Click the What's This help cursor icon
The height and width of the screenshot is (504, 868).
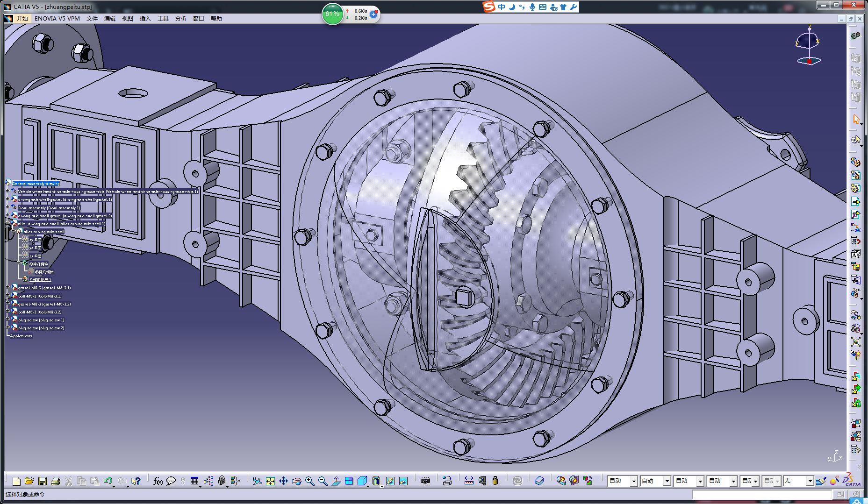136,481
